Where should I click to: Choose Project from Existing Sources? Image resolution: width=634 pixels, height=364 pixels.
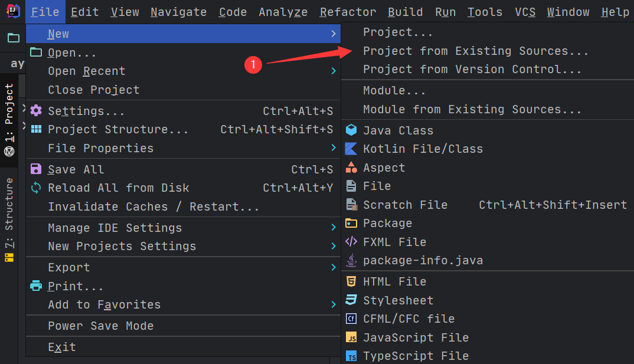[476, 51]
